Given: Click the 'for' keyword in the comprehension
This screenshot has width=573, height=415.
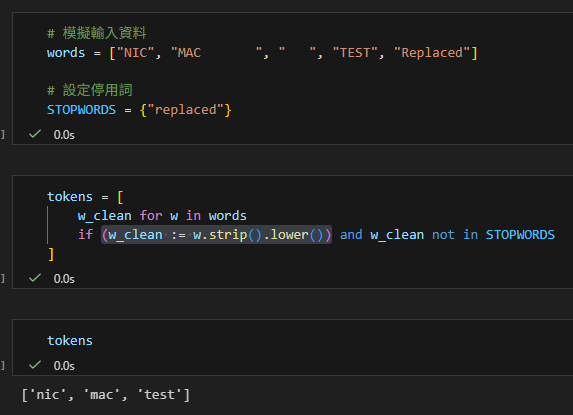Looking at the screenshot, I should (x=151, y=216).
